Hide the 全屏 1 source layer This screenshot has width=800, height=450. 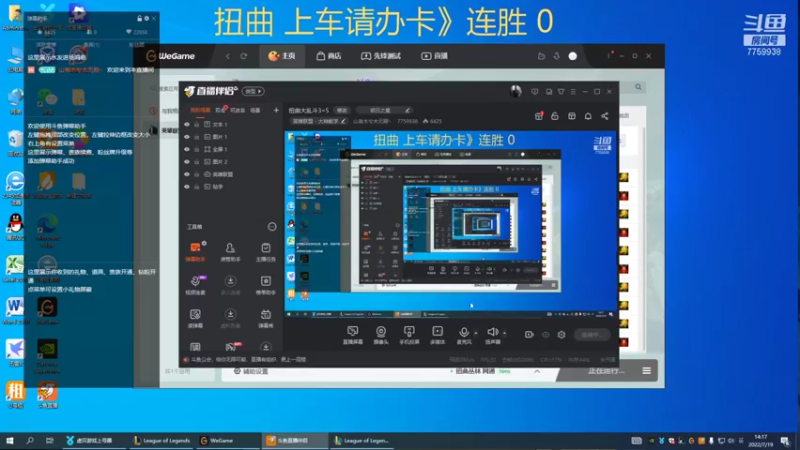187,149
